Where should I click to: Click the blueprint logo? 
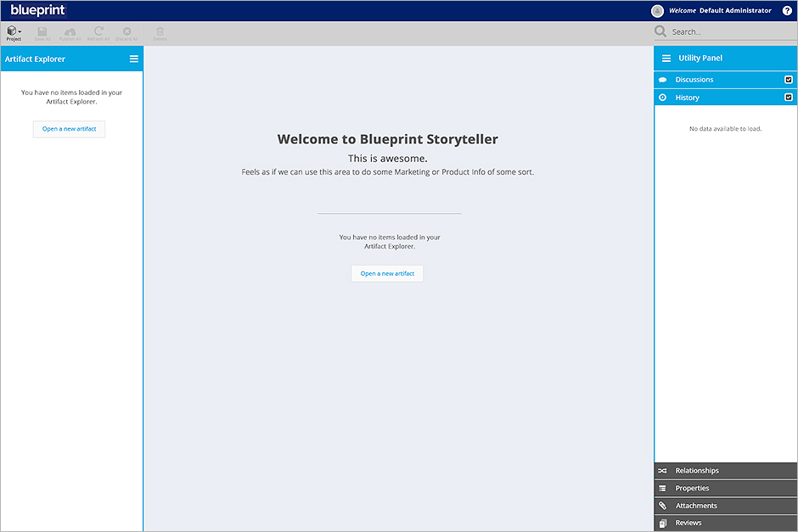[x=38, y=10]
